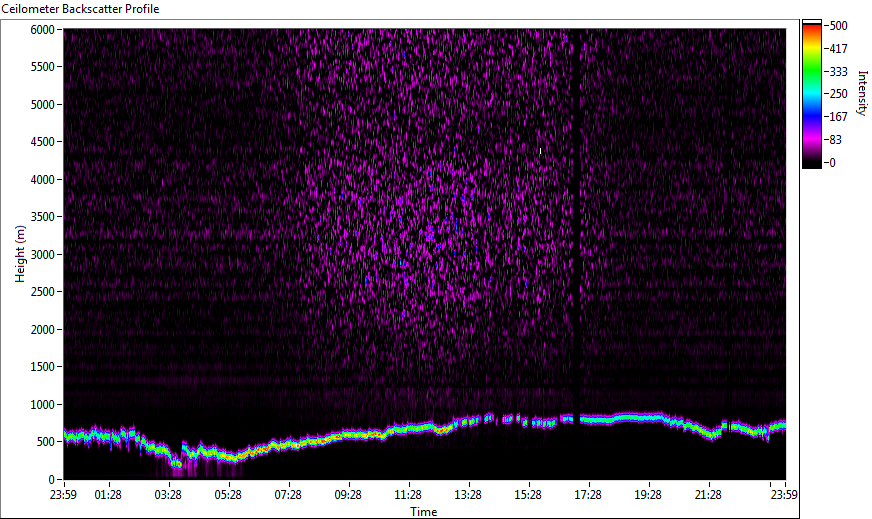Select the 417 color scale marker
The image size is (872, 519).
[838, 48]
